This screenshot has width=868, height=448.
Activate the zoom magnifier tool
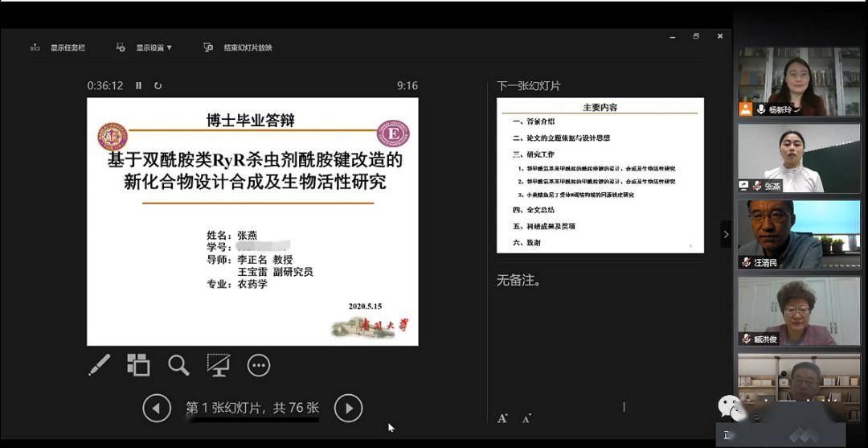click(178, 365)
